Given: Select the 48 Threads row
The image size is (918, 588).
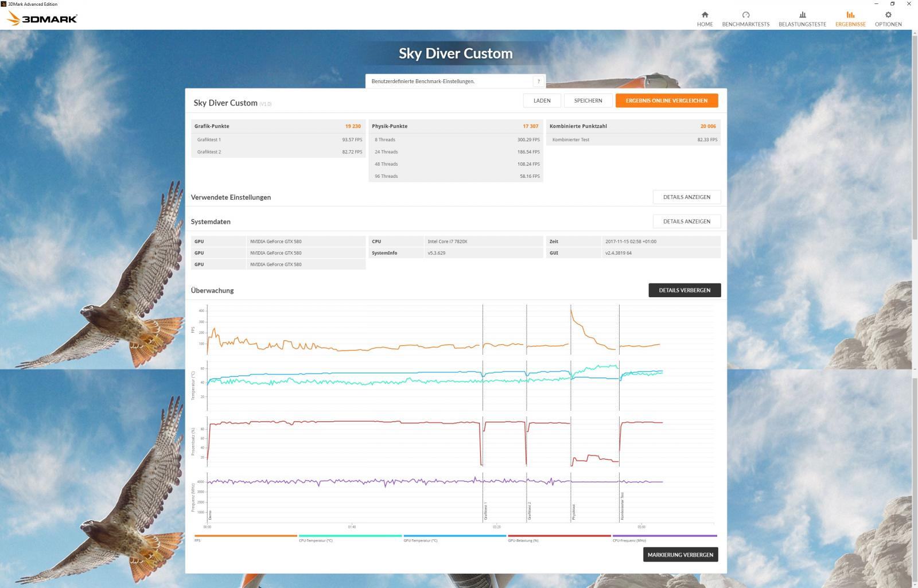Looking at the screenshot, I should point(456,164).
